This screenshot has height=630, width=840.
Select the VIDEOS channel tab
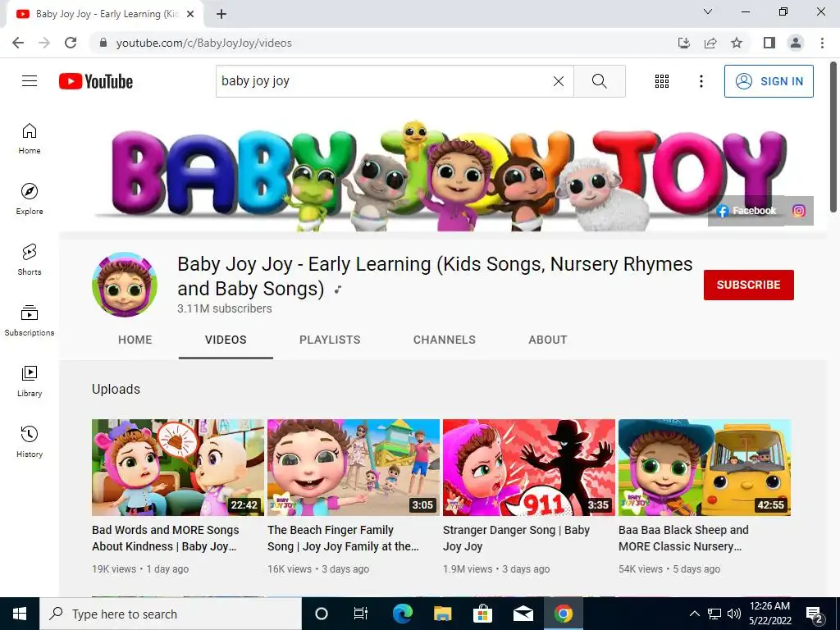tap(226, 340)
